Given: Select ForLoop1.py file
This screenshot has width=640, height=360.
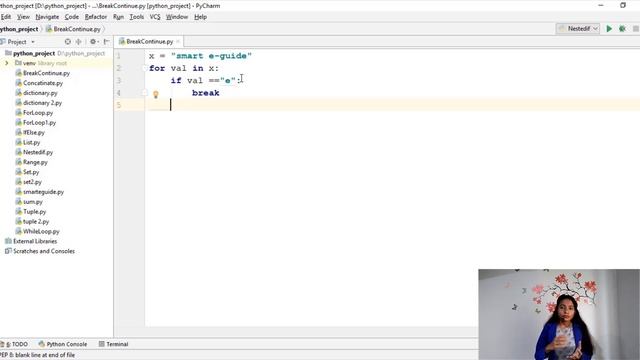Looking at the screenshot, I should 39,122.
